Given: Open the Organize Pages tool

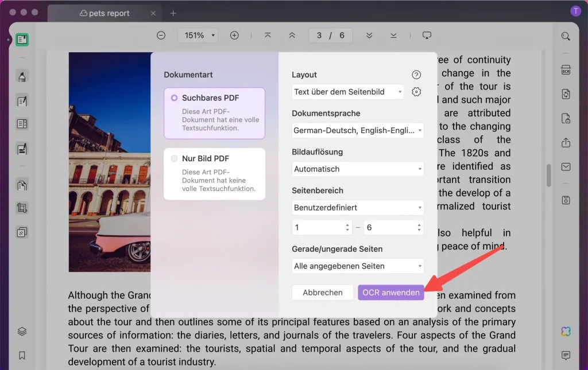Looking at the screenshot, I should pos(22,185).
